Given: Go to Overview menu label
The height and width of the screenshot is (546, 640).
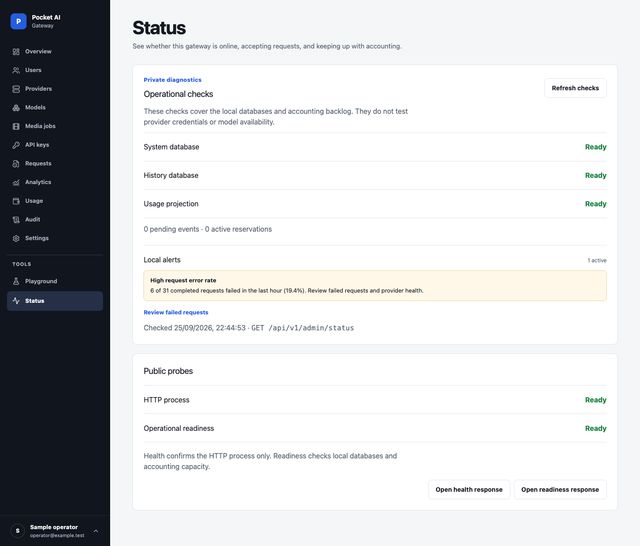Looking at the screenshot, I should (x=38, y=51).
